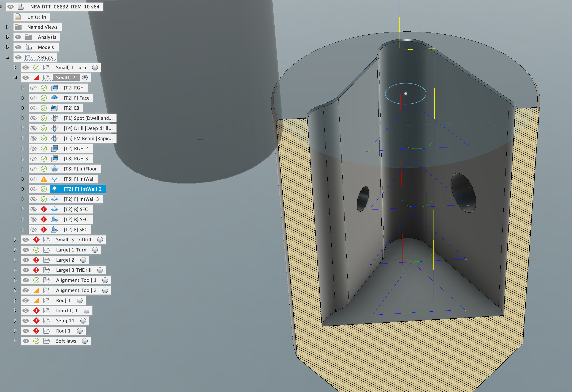This screenshot has height=392, width=572.
Task: Click the hatched Setups folder icon
Action: click(29, 57)
